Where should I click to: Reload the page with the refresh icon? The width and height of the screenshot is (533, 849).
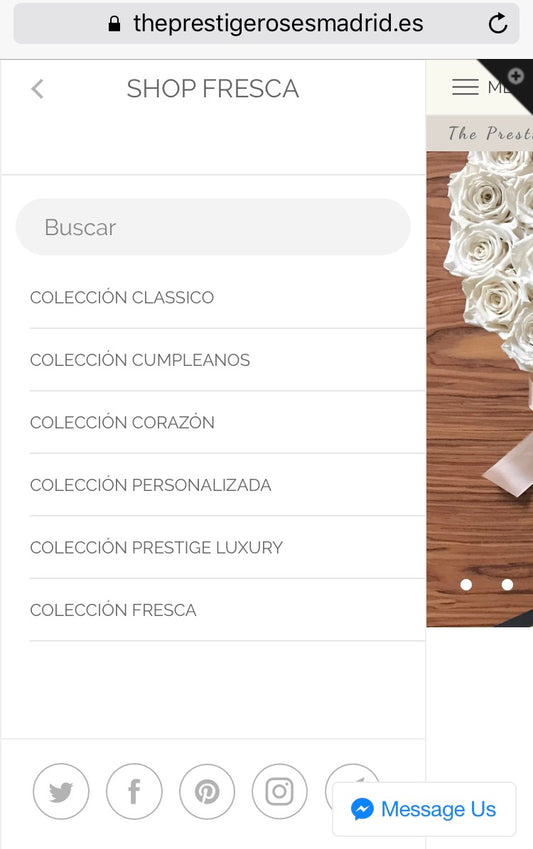coord(497,23)
